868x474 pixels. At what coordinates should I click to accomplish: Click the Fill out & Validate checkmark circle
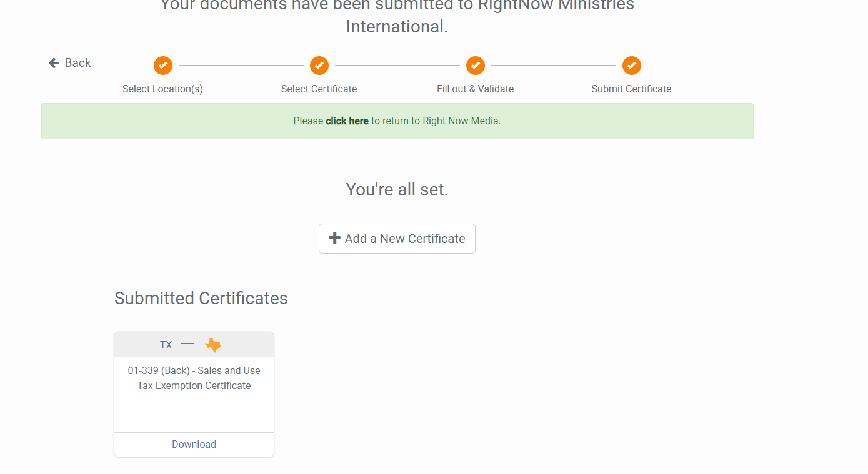click(476, 65)
